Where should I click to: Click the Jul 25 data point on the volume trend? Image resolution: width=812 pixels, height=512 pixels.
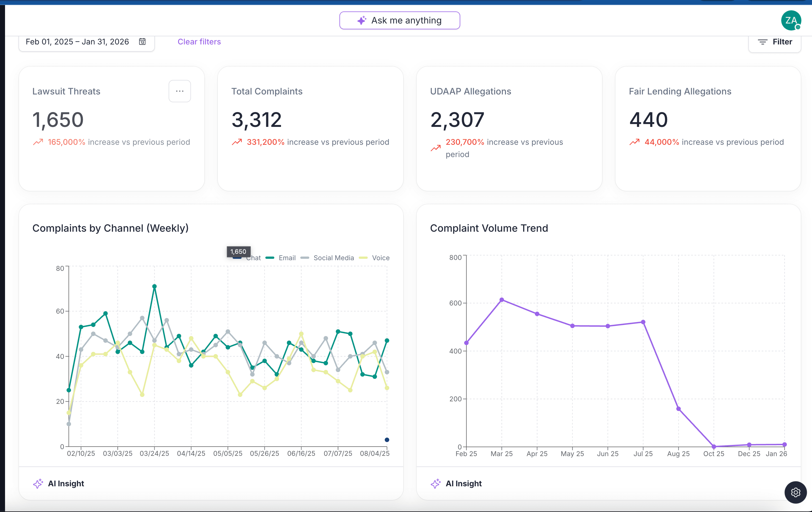[x=643, y=322]
